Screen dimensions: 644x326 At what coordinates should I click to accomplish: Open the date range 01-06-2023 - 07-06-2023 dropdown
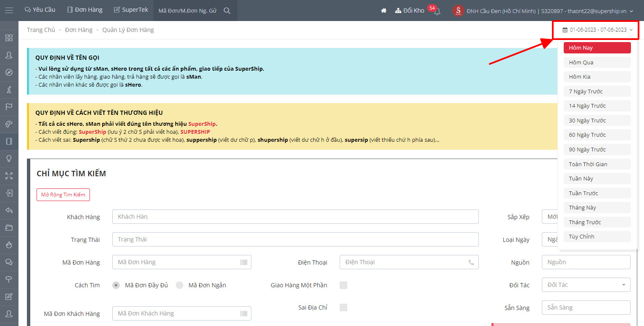(x=597, y=30)
